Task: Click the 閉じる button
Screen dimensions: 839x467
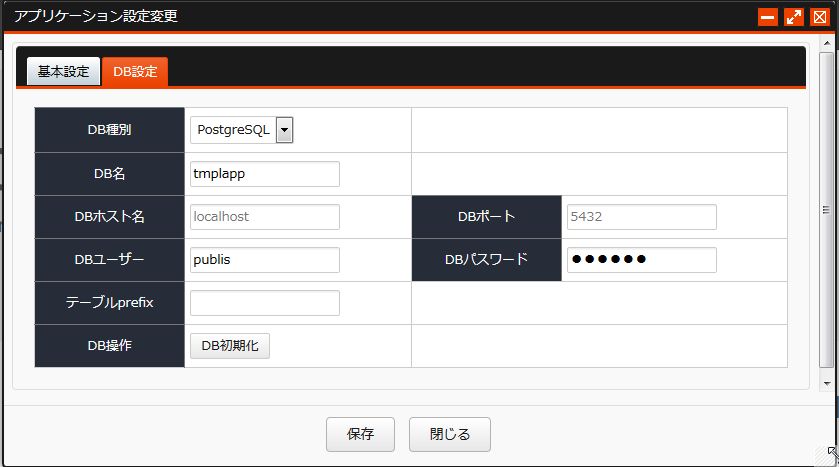Action: pyautogui.click(x=450, y=434)
